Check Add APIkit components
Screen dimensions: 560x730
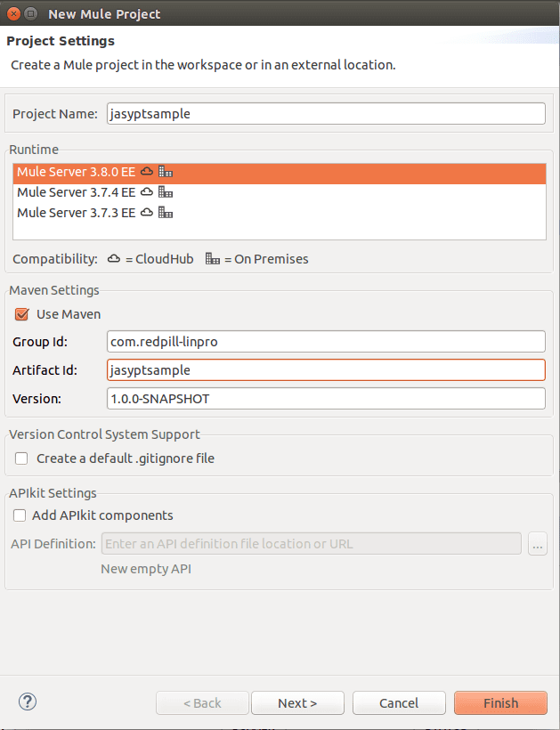click(20, 515)
